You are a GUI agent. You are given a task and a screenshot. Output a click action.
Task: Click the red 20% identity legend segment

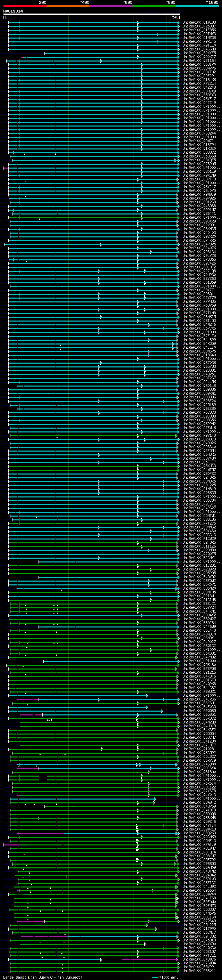coord(25,7)
